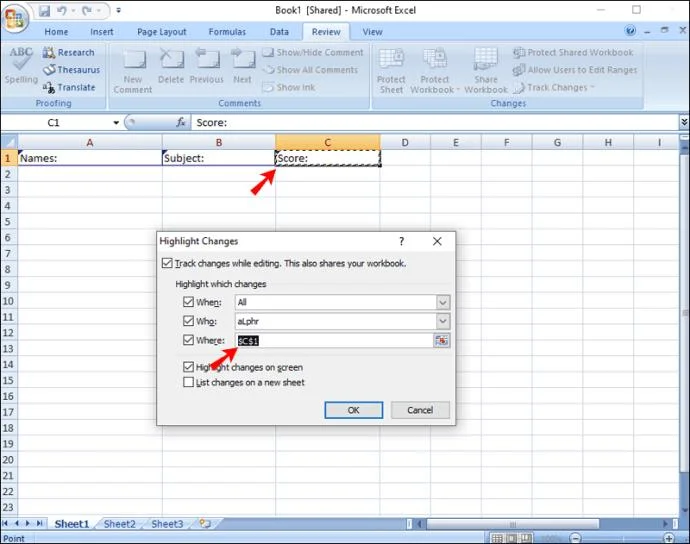Image resolution: width=690 pixels, height=544 pixels.
Task: Enable List changes on a new sheet
Action: [188, 382]
